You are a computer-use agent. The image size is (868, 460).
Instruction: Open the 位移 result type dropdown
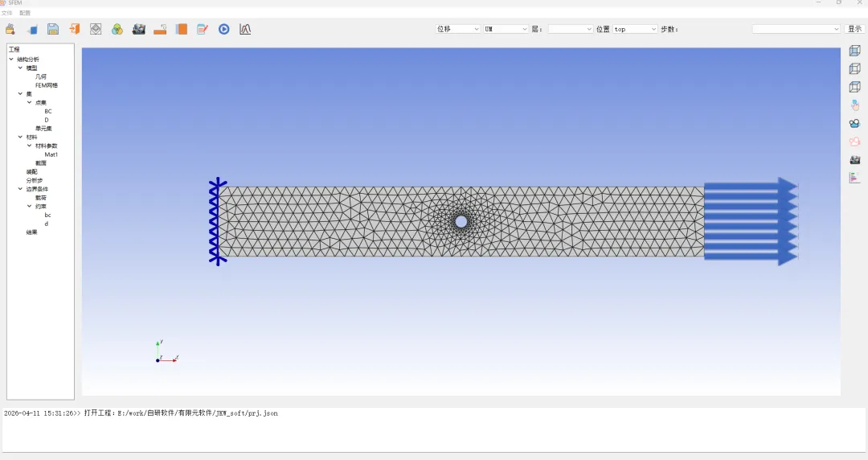click(458, 29)
